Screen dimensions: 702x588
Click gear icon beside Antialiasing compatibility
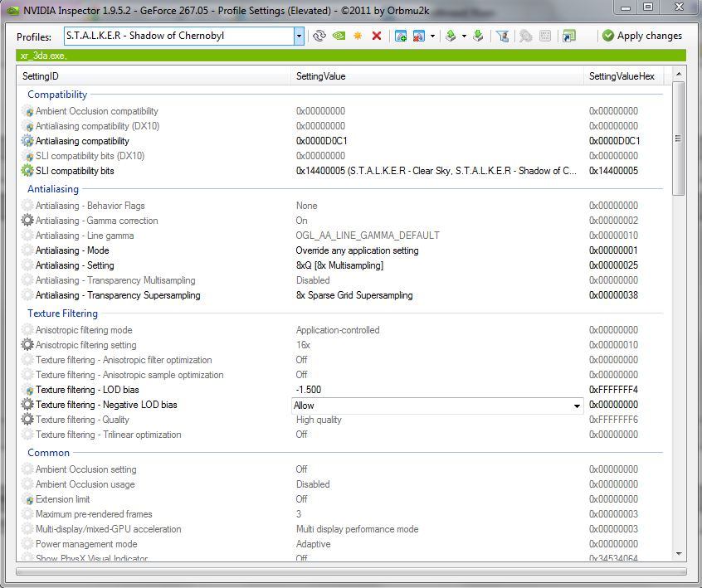pyautogui.click(x=27, y=141)
